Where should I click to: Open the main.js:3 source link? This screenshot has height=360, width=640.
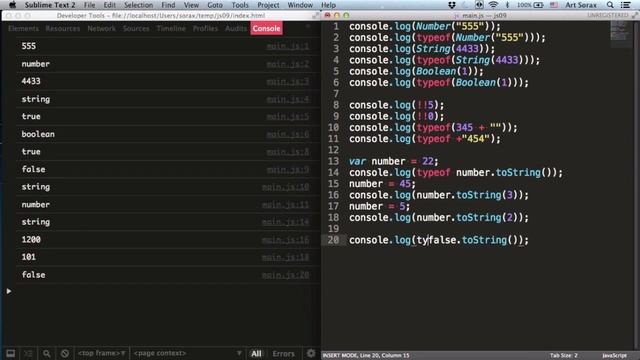point(288,82)
